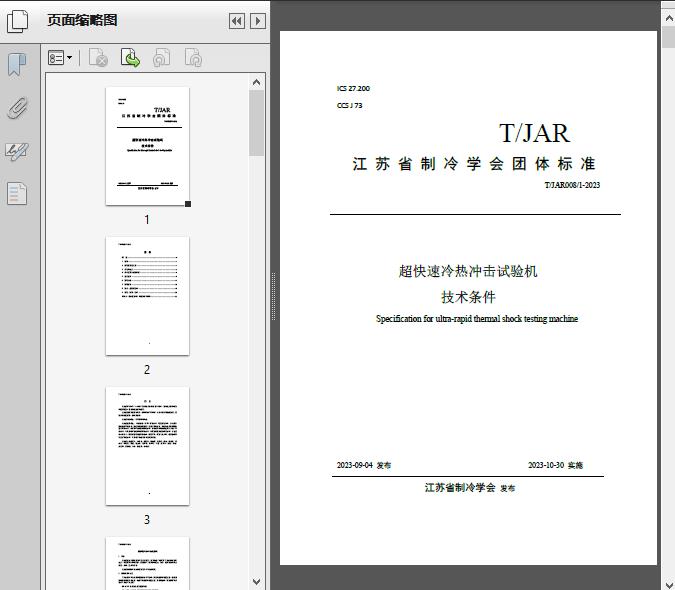Open the bookmarks panel
The height and width of the screenshot is (590, 675).
coord(17,65)
